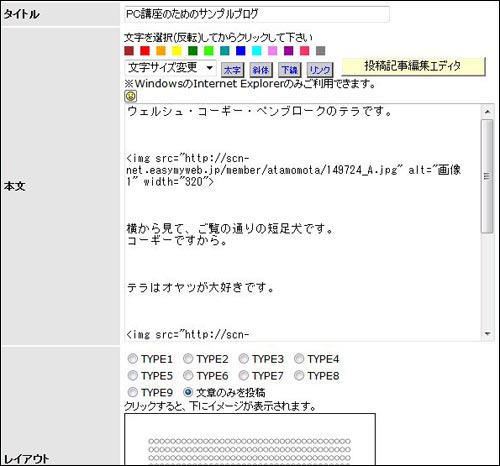The image size is (500, 466).
Task: Click the タイトル input field
Action: [257, 14]
